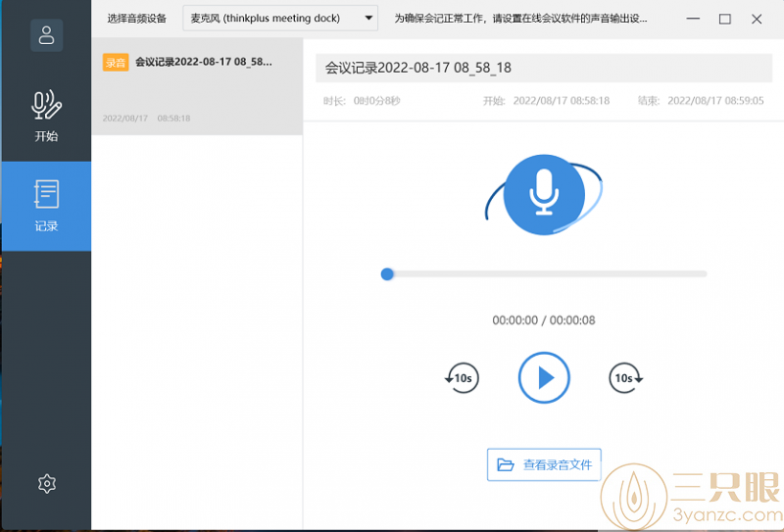This screenshot has width=784, height=532.
Task: Open settings via the gear icon
Action: 46,483
